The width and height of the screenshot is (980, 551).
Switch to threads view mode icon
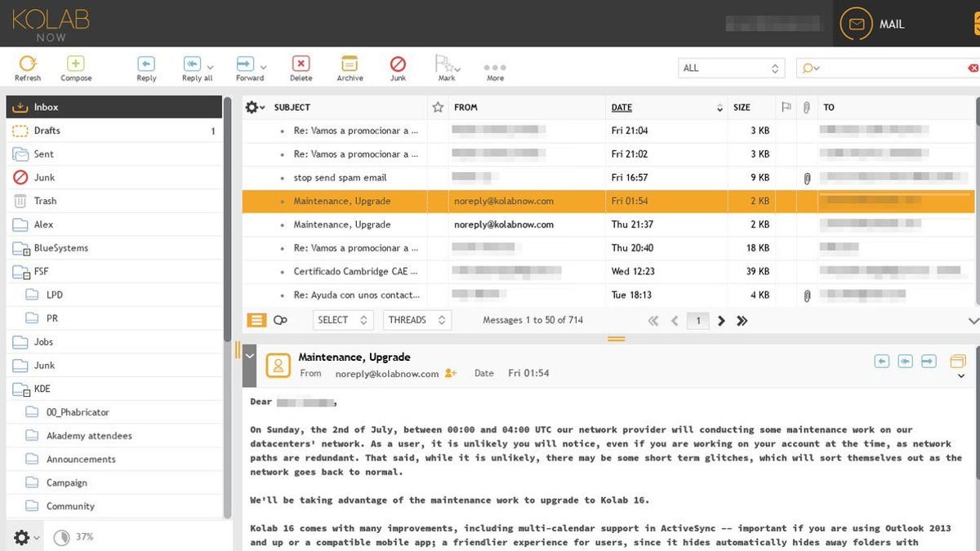coord(280,320)
